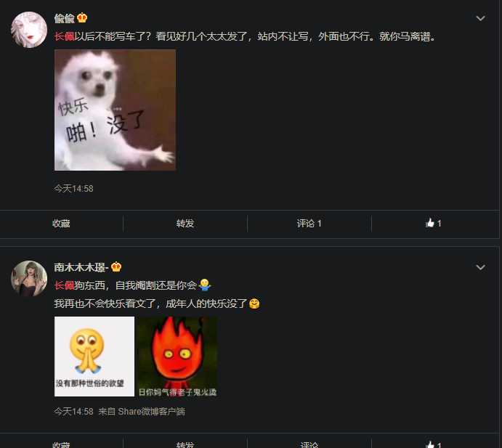Click the shrug emoji in second post
This screenshot has height=448, width=502.
[205, 285]
